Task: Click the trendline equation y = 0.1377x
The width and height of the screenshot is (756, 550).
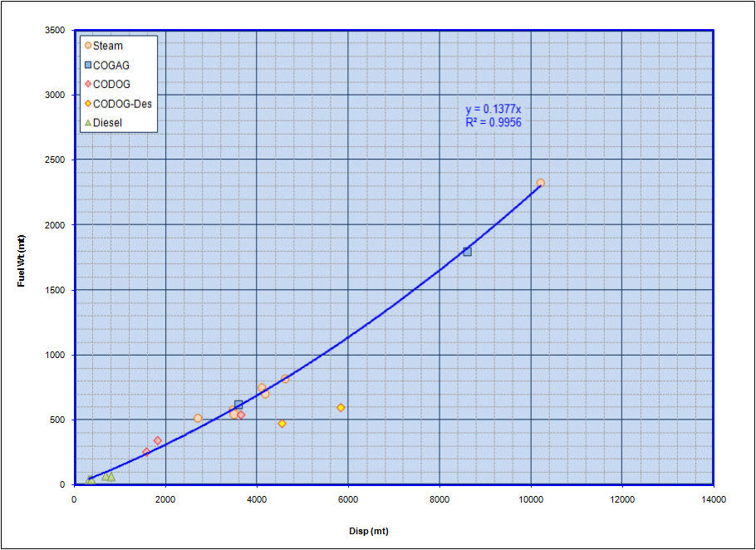Action: click(x=492, y=110)
